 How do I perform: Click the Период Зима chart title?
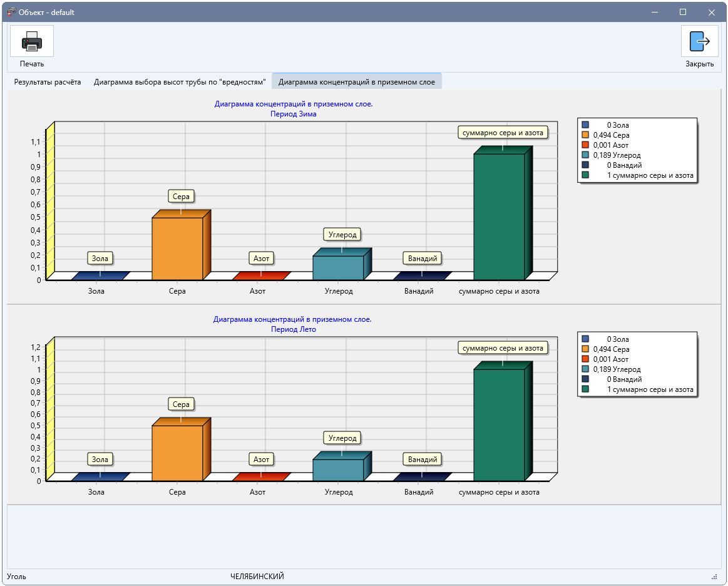[294, 114]
